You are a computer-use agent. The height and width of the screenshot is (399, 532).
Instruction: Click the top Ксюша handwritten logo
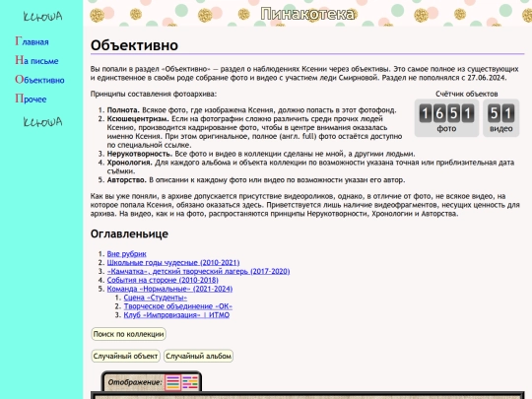[x=42, y=17]
